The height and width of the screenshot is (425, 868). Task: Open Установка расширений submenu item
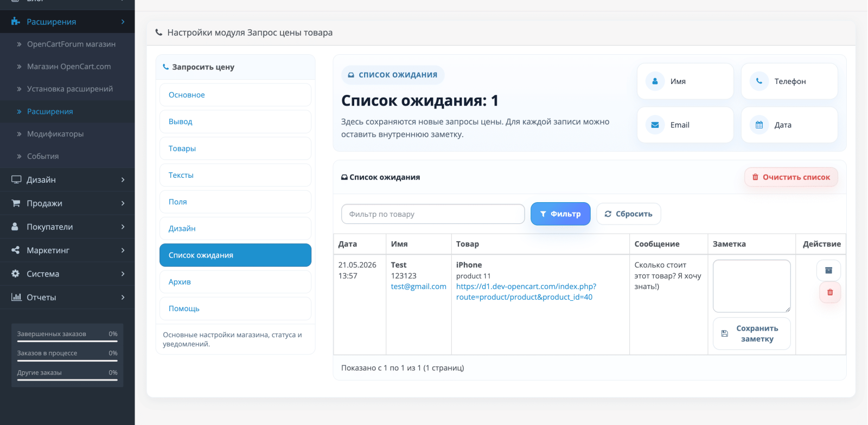(x=67, y=89)
